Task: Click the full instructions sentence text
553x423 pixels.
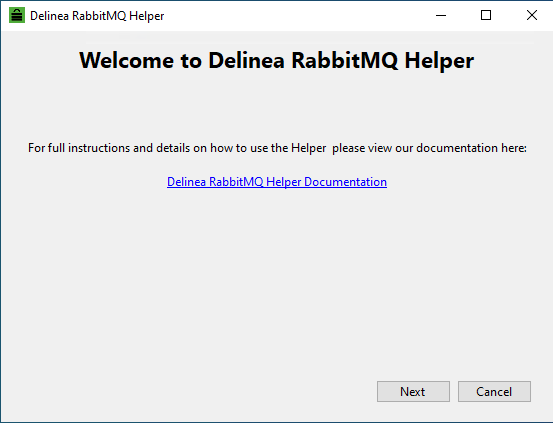Action: click(x=277, y=148)
